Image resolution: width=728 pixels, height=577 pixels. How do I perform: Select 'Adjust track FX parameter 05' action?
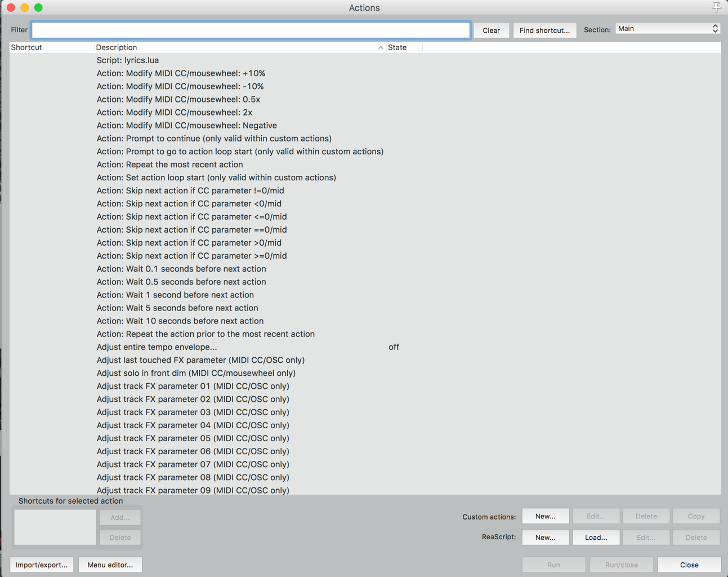365,438
